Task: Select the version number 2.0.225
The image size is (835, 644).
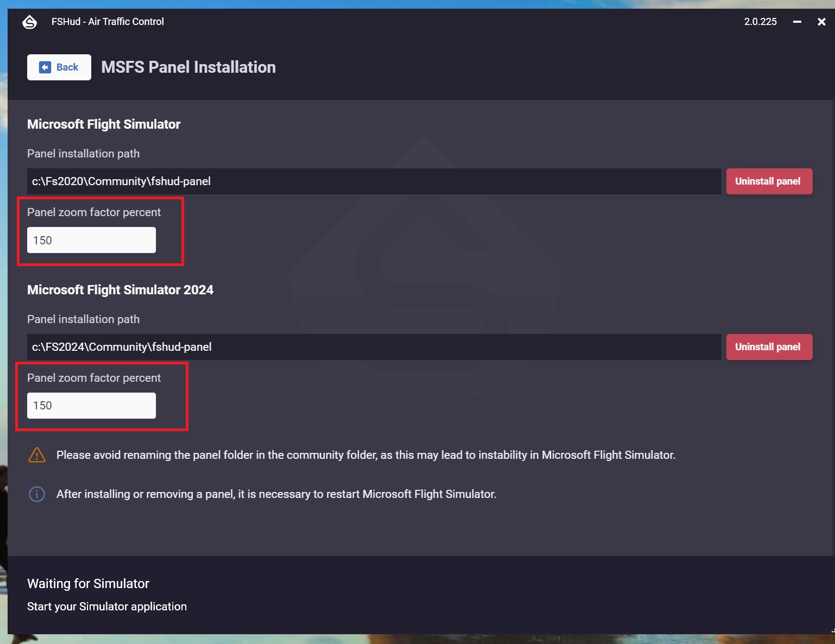Action: coord(761,22)
